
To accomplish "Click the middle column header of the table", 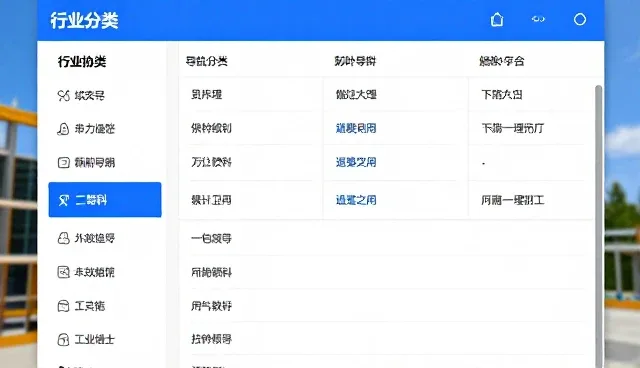I will coord(355,61).
